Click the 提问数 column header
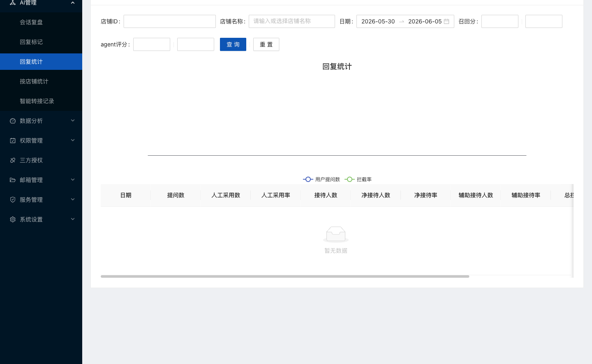The width and height of the screenshot is (592, 364). [x=176, y=195]
